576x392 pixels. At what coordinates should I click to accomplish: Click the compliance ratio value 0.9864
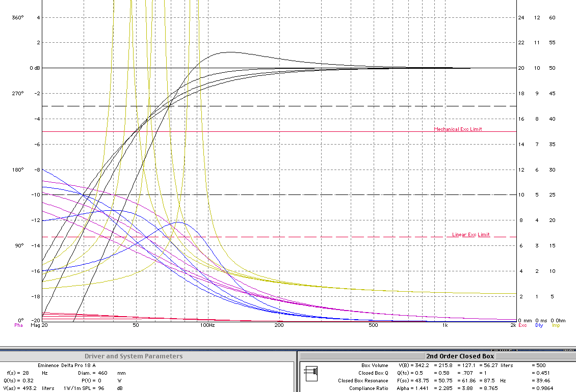[x=545, y=388]
